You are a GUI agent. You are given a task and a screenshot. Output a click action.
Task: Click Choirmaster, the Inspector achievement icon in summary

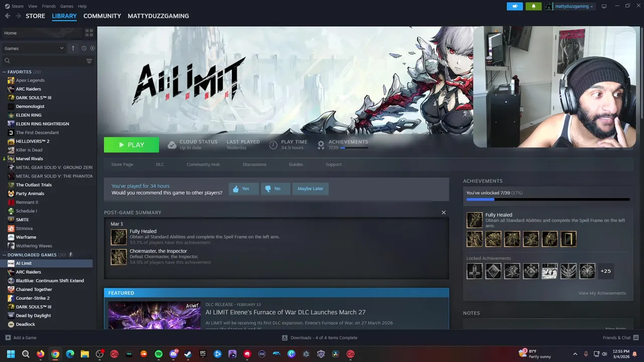[x=119, y=256]
